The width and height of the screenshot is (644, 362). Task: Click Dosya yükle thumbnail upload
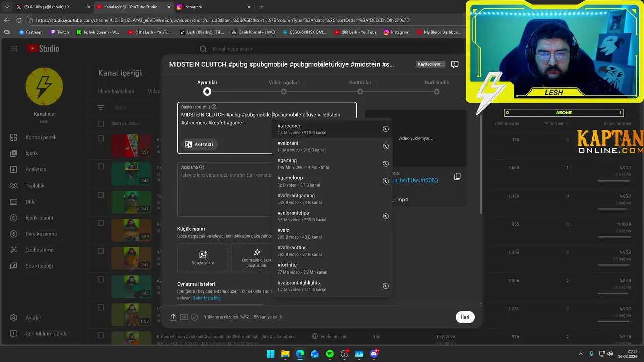pyautogui.click(x=203, y=258)
